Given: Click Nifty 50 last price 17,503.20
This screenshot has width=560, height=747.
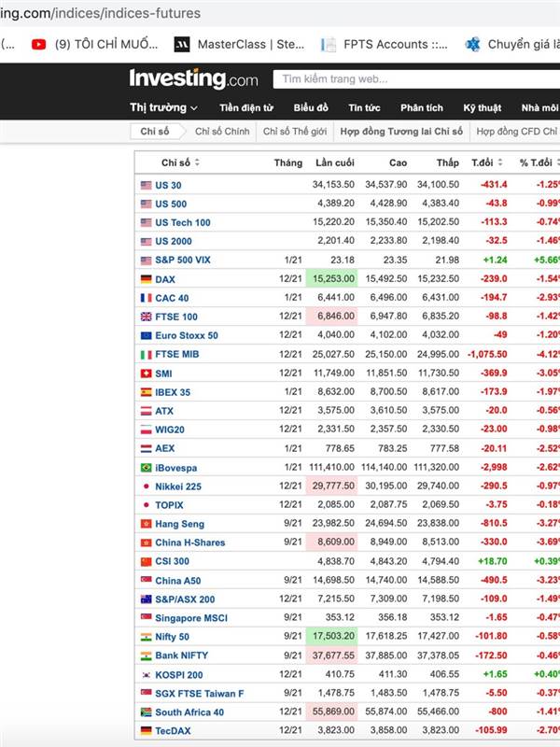Looking at the screenshot, I should pos(333,636).
